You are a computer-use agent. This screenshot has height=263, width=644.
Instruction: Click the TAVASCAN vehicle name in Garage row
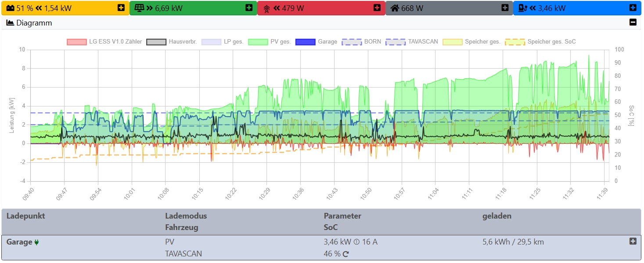coord(183,254)
